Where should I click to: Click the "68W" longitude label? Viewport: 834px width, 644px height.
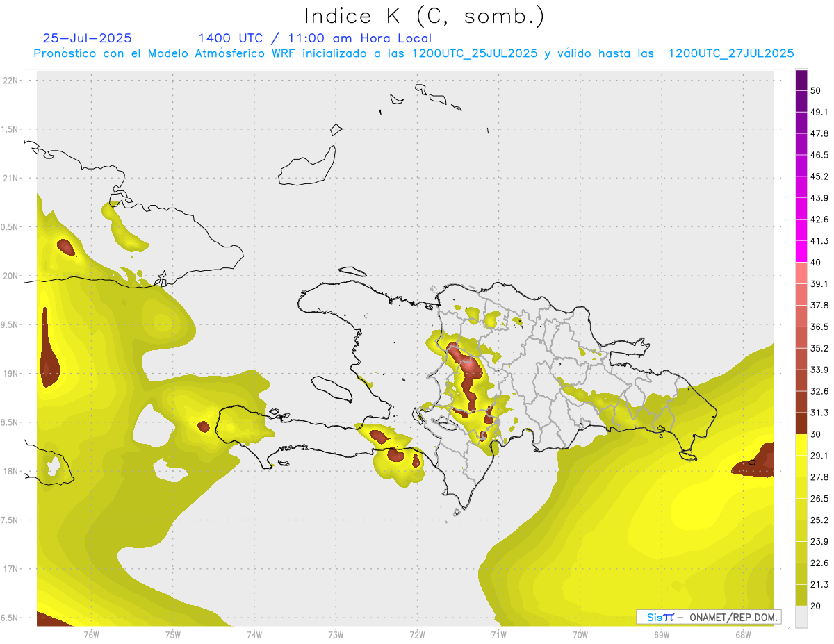[743, 634]
